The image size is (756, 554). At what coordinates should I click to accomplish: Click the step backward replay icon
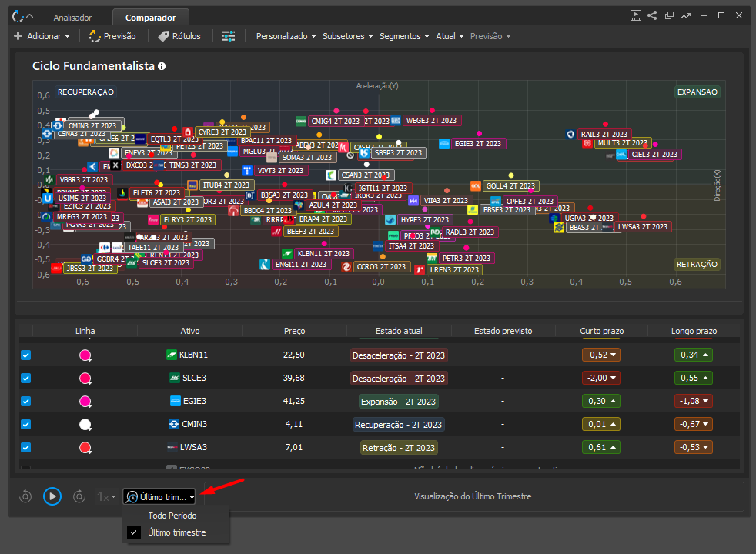(25, 496)
